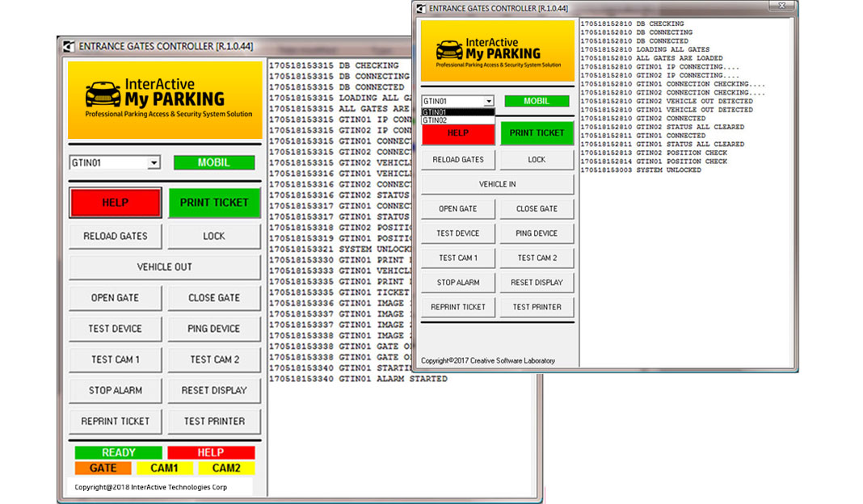Click the red HELP button
The image size is (863, 504).
115,203
